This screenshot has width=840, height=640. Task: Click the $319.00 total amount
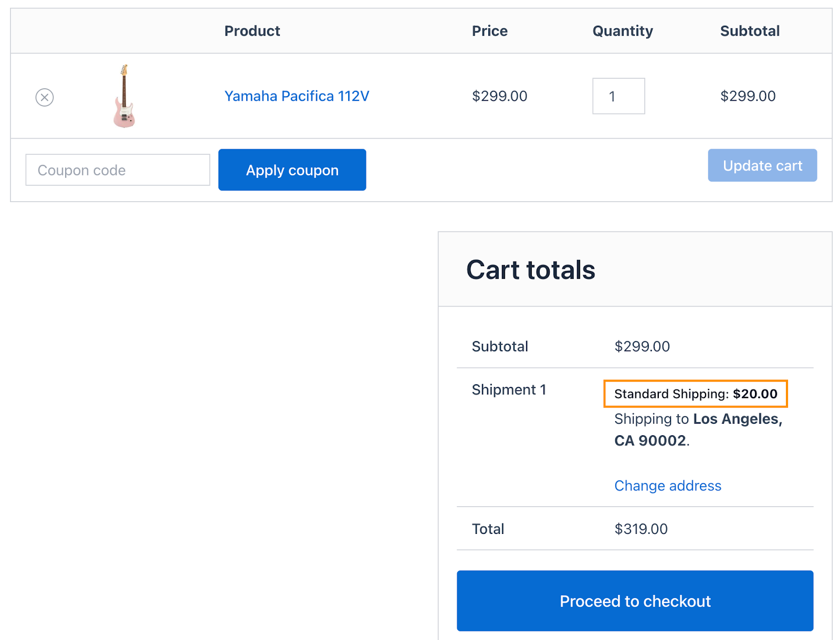point(640,529)
